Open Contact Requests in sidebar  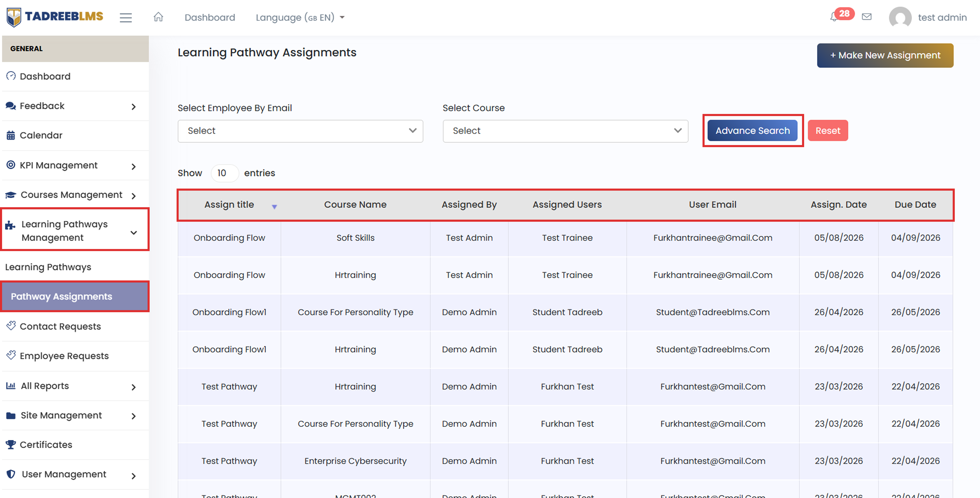coord(60,326)
